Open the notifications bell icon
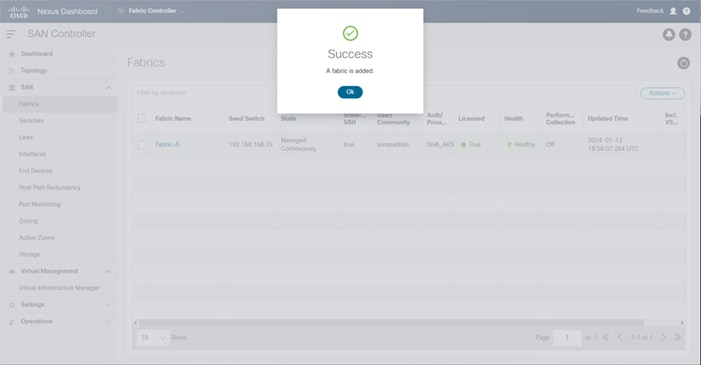This screenshot has height=365, width=701. pos(669,34)
